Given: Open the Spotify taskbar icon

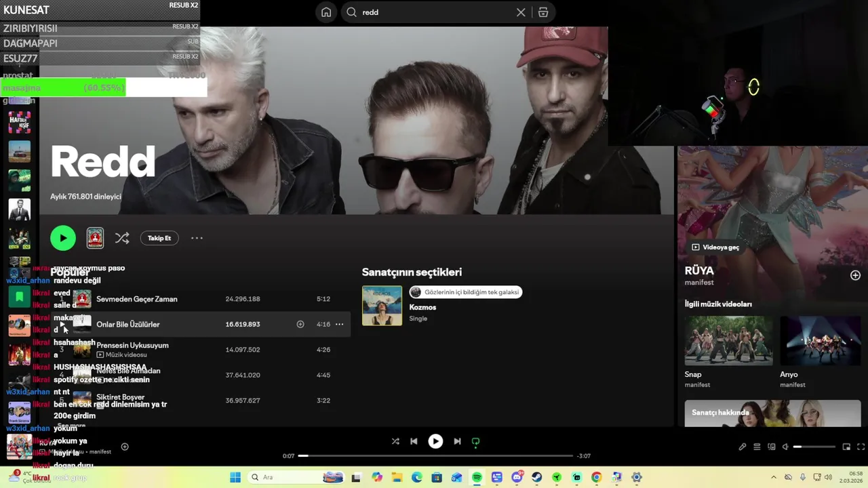Looking at the screenshot, I should [477, 477].
